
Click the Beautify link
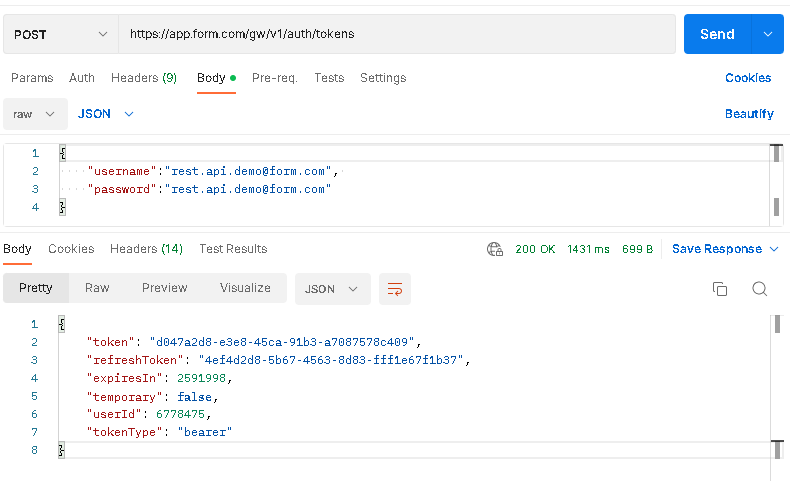pos(748,114)
